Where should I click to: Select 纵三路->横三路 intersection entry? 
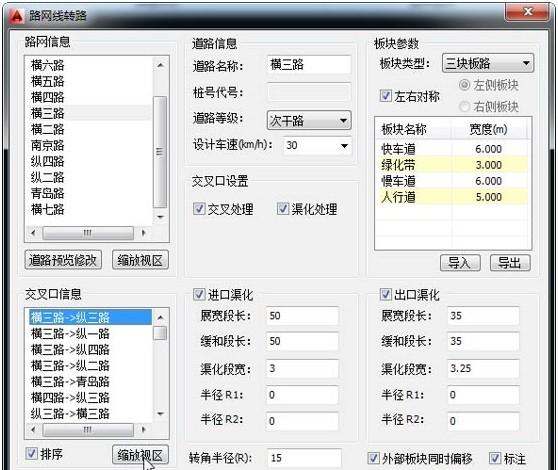tap(90, 413)
